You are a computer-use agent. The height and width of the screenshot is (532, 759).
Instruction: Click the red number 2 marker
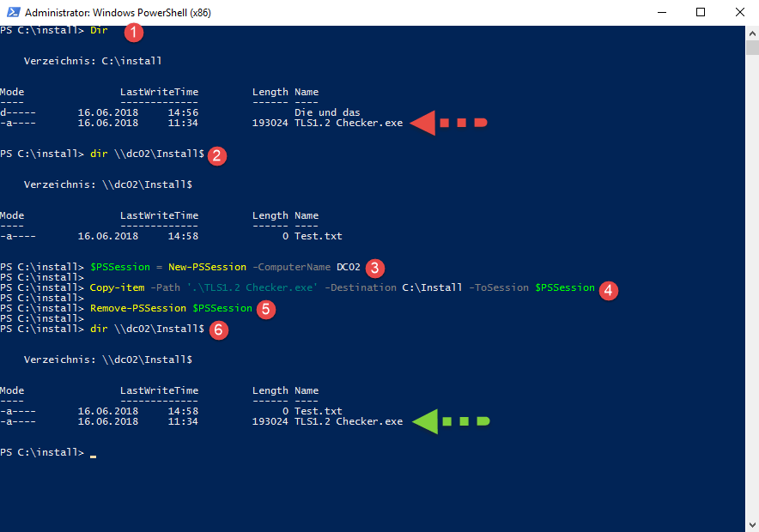click(x=217, y=155)
